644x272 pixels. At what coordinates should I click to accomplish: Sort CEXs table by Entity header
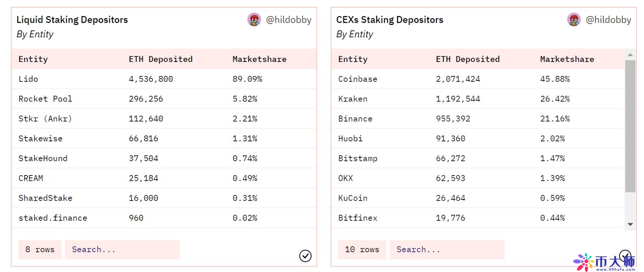(x=353, y=59)
